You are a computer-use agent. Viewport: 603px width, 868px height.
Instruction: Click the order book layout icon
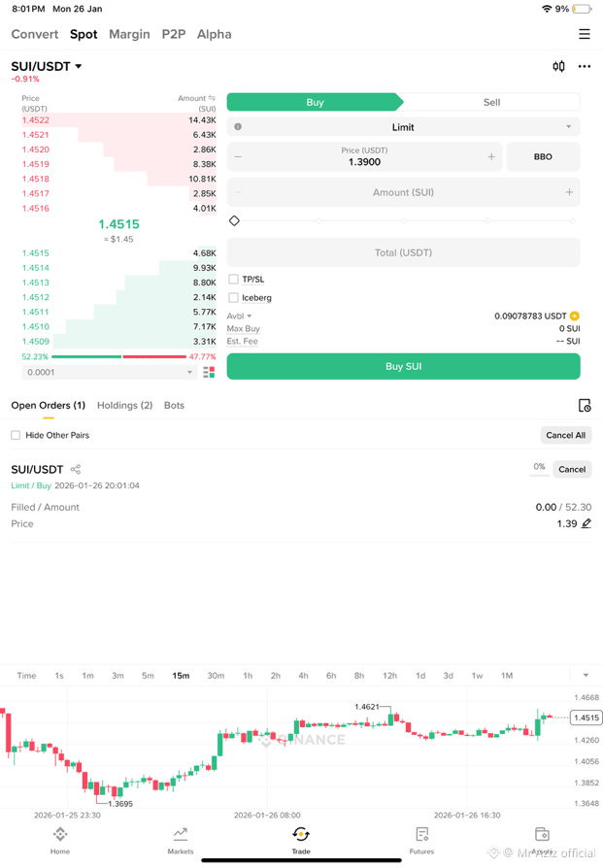(x=209, y=372)
